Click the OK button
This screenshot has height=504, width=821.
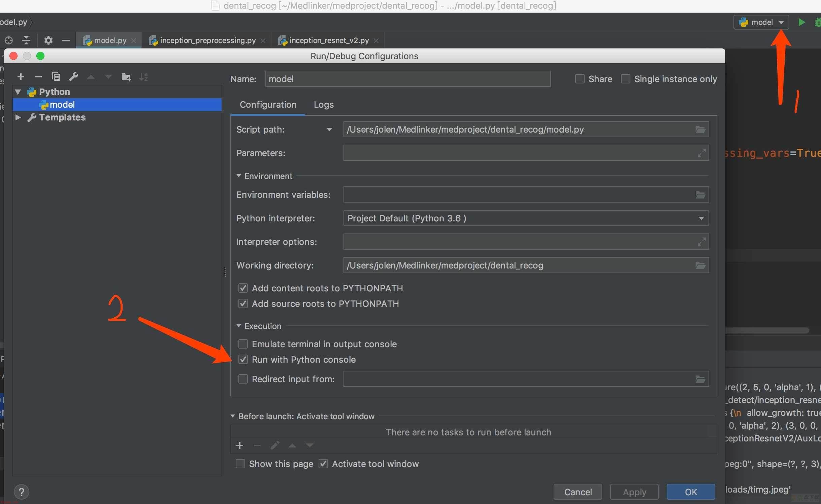tap(691, 492)
